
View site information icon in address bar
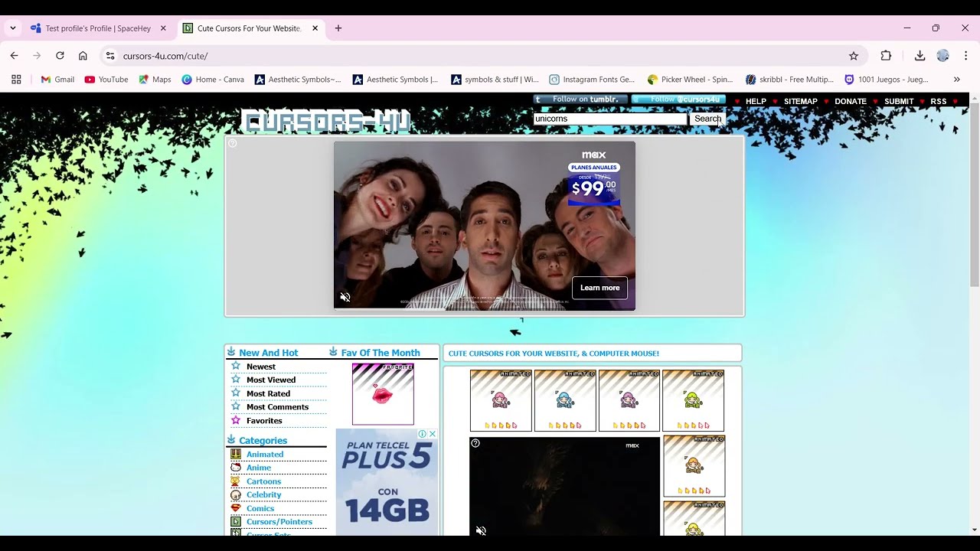110,56
